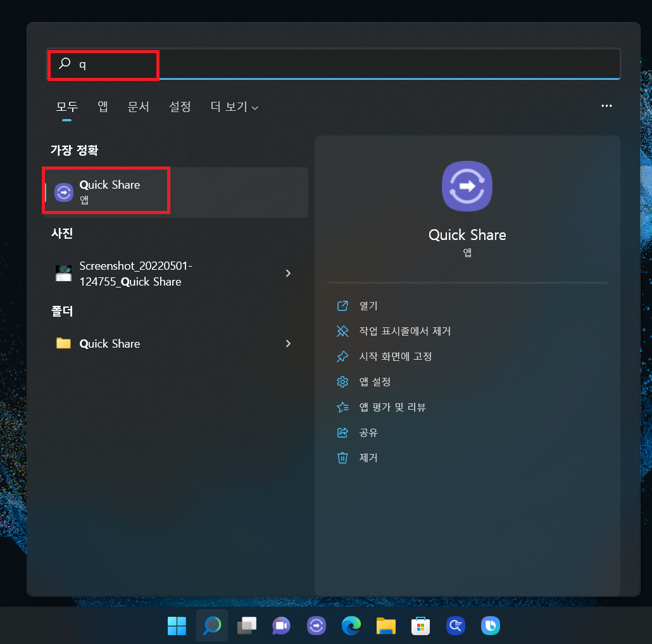Click the star icon beside 앱 평가 및 리뷰
Viewport: 652px width, 644px height.
coord(342,407)
